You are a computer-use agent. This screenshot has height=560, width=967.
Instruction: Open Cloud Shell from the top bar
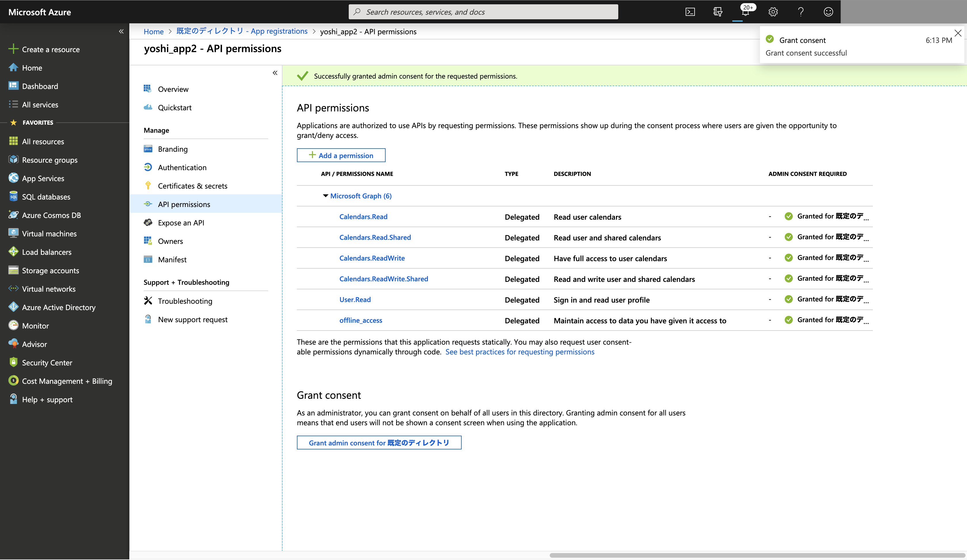690,12
